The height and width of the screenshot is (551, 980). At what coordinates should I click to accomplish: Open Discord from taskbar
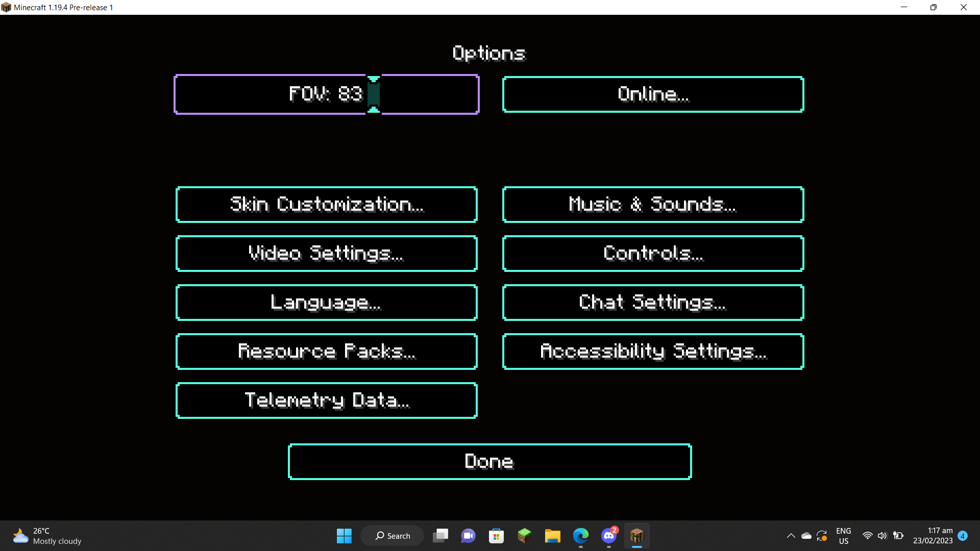point(608,536)
